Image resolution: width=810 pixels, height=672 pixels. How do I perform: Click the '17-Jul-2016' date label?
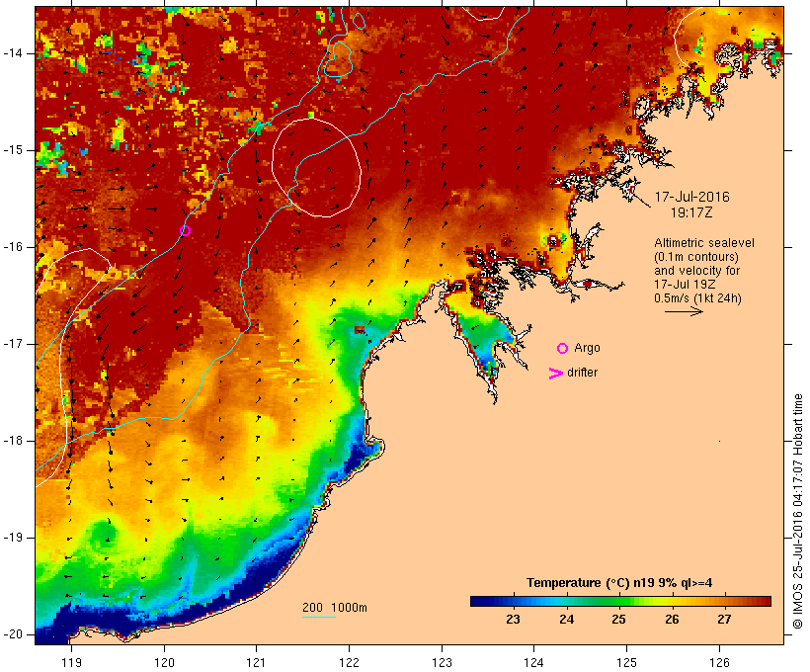(x=691, y=197)
